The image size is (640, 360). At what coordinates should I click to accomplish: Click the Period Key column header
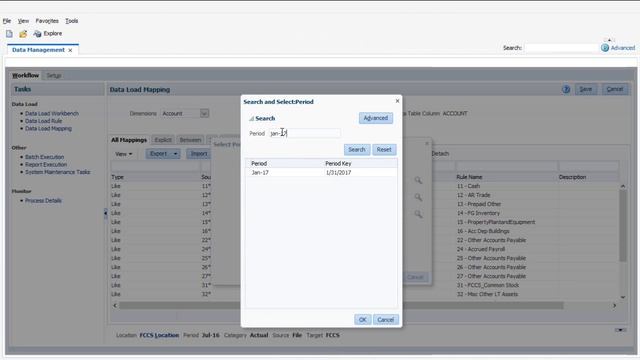338,163
